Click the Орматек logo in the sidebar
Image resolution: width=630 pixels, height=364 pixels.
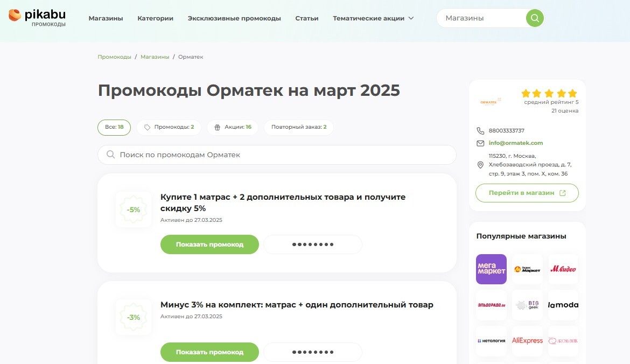491,102
